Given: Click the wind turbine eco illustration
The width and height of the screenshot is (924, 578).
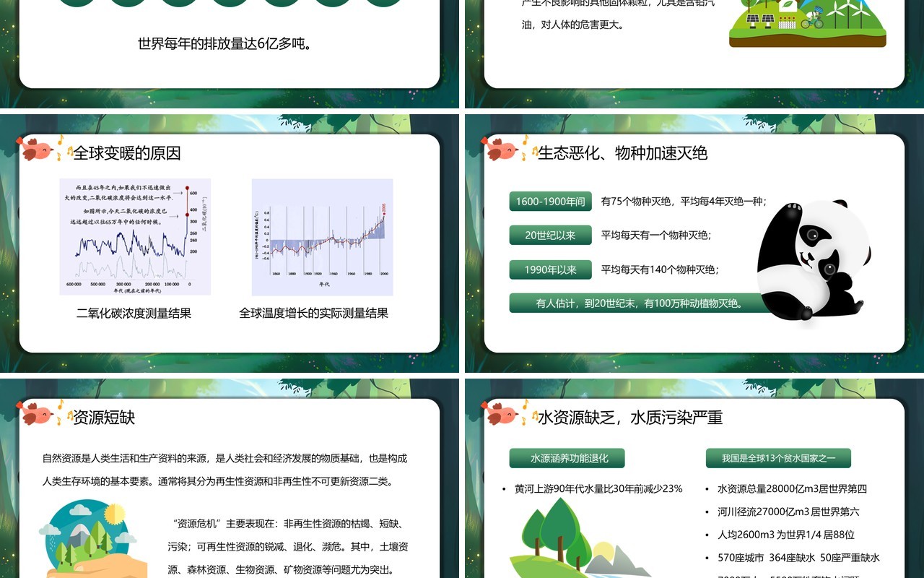Looking at the screenshot, I should [x=807, y=23].
